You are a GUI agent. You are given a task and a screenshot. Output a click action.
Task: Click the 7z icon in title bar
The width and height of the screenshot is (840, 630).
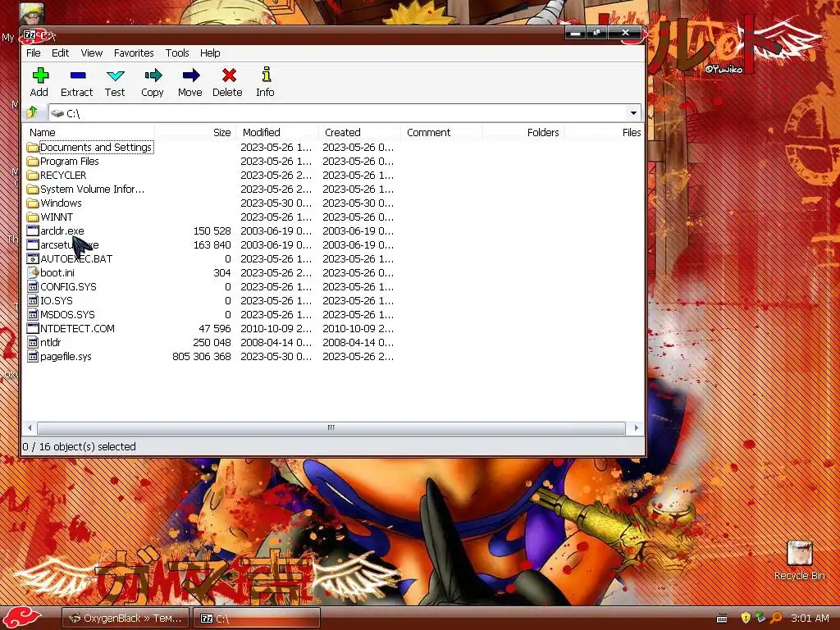30,34
